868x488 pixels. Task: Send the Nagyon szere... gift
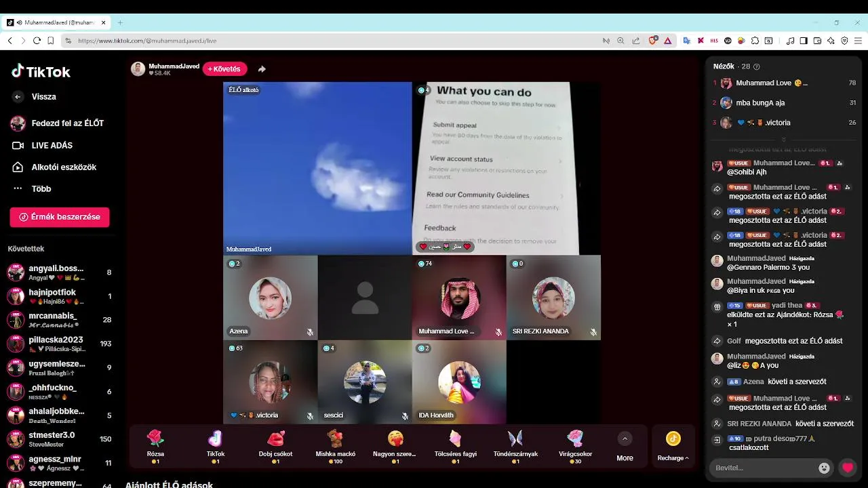click(395, 446)
